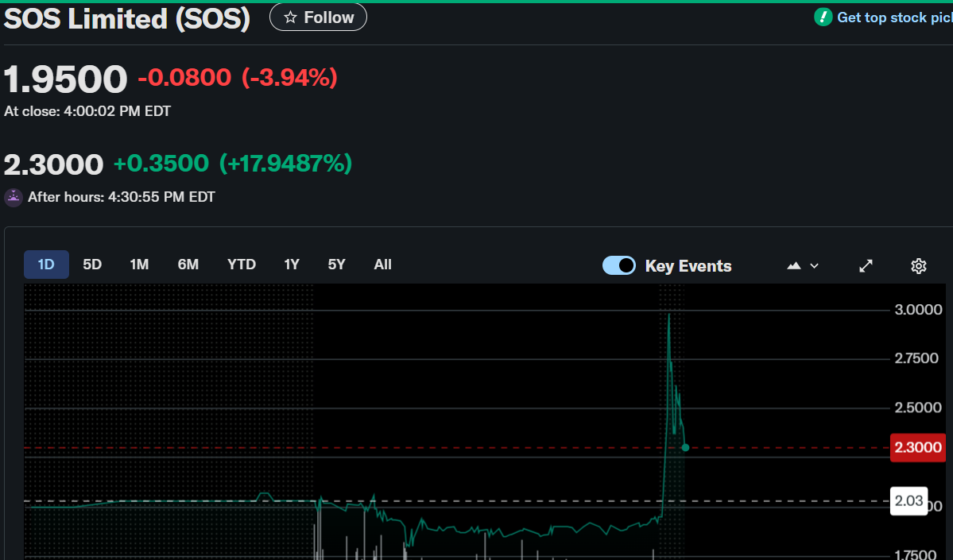
Task: Click the after hours price 2.3000
Action: tap(53, 164)
